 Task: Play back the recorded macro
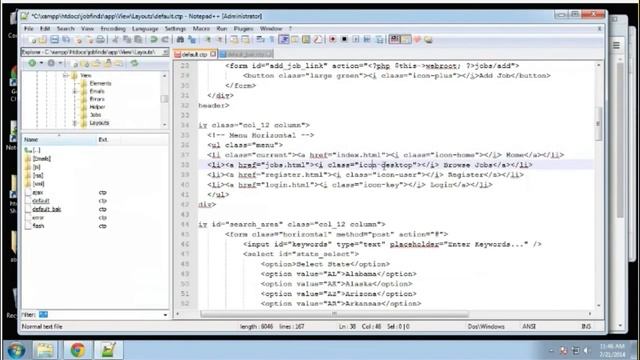pos(356,40)
